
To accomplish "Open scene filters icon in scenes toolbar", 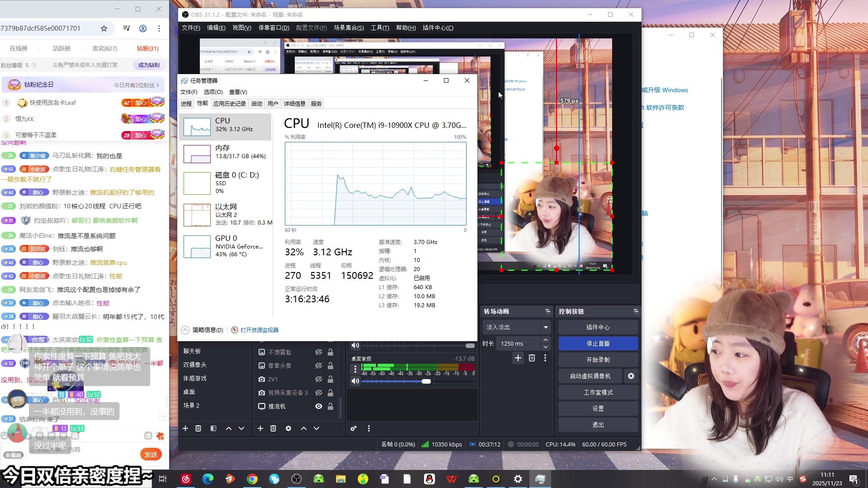I will pyautogui.click(x=213, y=428).
